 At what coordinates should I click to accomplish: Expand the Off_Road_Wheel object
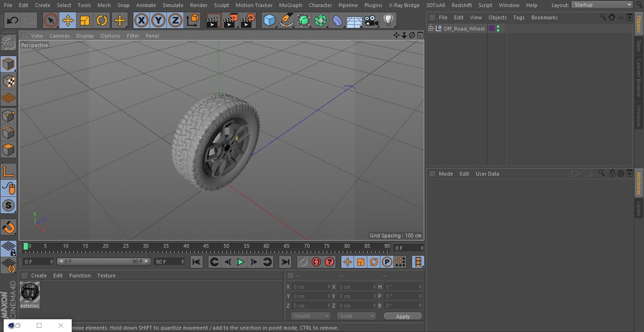(431, 29)
